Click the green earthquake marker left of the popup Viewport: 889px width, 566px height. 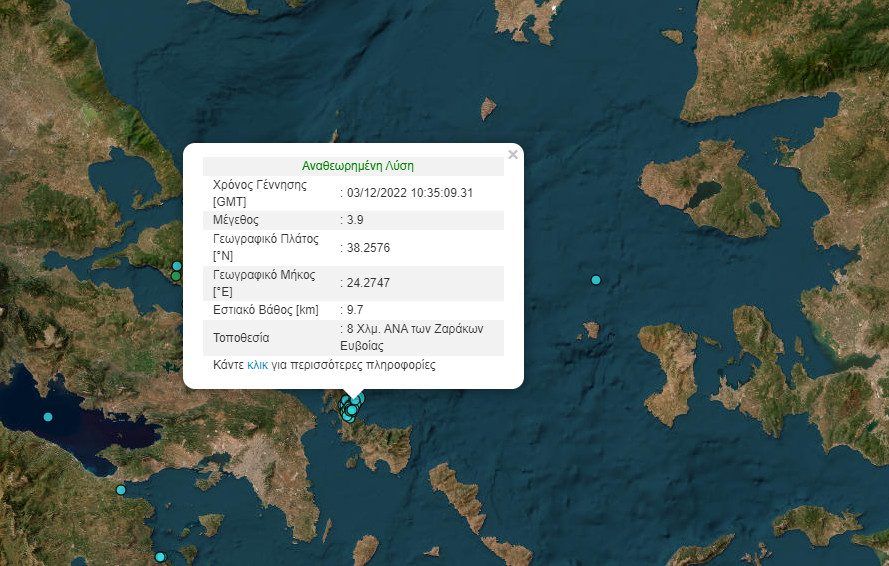[x=176, y=276]
